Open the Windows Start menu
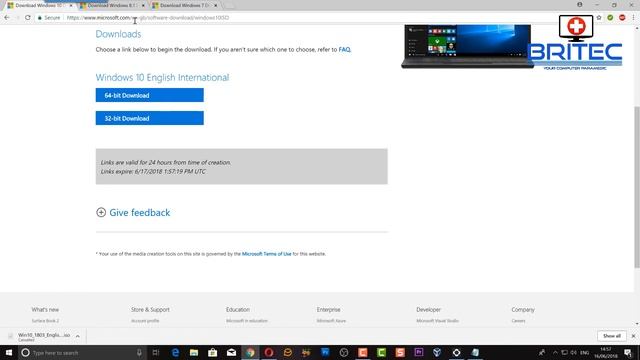This screenshot has height=360, width=640. (x=9, y=353)
